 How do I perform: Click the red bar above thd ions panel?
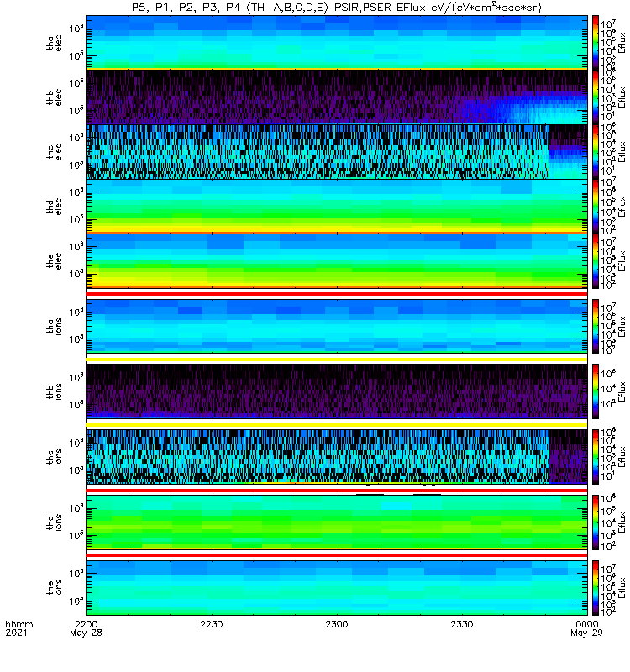[x=337, y=490]
